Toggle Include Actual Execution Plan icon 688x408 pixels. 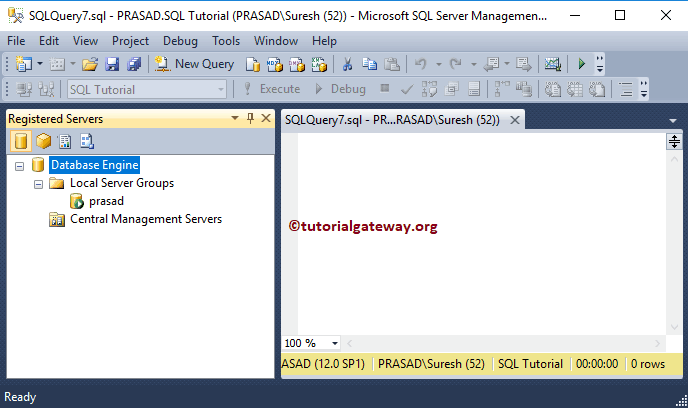pos(502,89)
